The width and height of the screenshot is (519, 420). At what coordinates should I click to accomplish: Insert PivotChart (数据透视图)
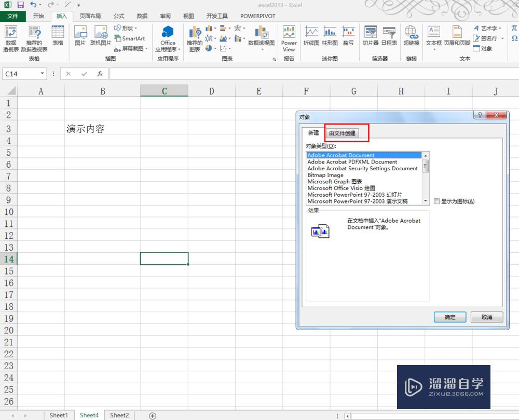pyautogui.click(x=262, y=38)
